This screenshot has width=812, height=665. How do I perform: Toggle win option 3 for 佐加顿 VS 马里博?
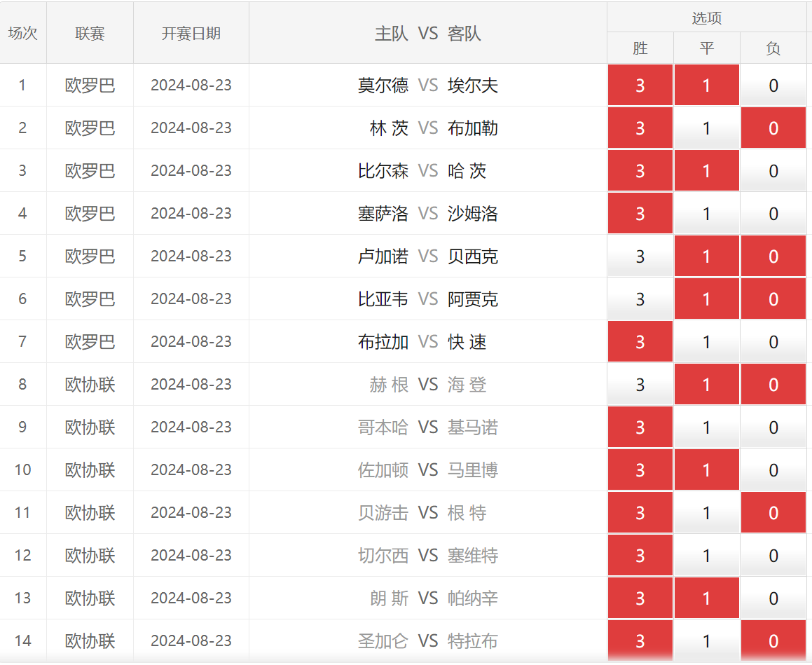pyautogui.click(x=640, y=469)
